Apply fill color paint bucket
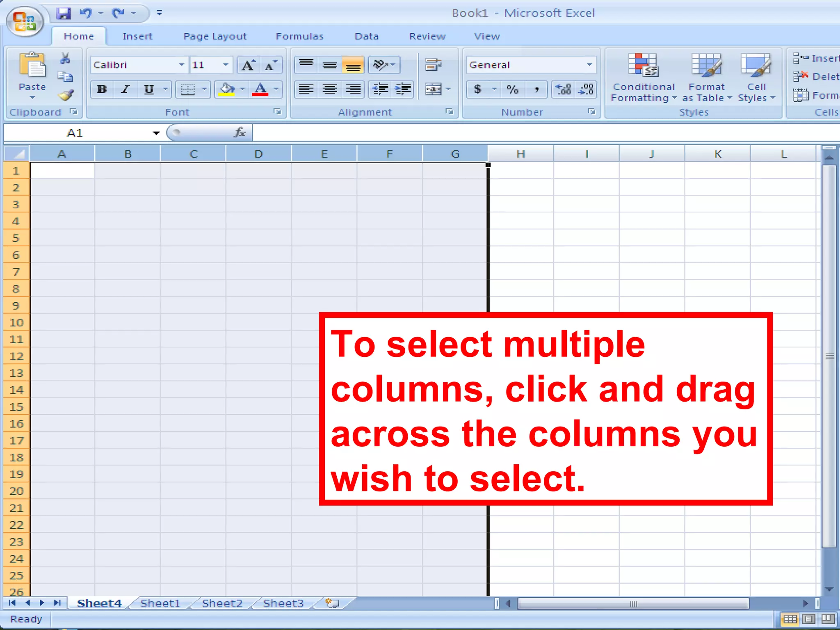840x630 pixels. click(x=226, y=89)
